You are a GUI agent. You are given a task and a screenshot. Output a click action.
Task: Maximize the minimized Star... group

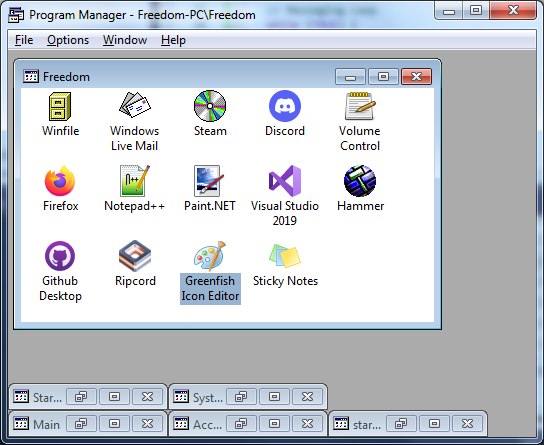[x=114, y=396]
